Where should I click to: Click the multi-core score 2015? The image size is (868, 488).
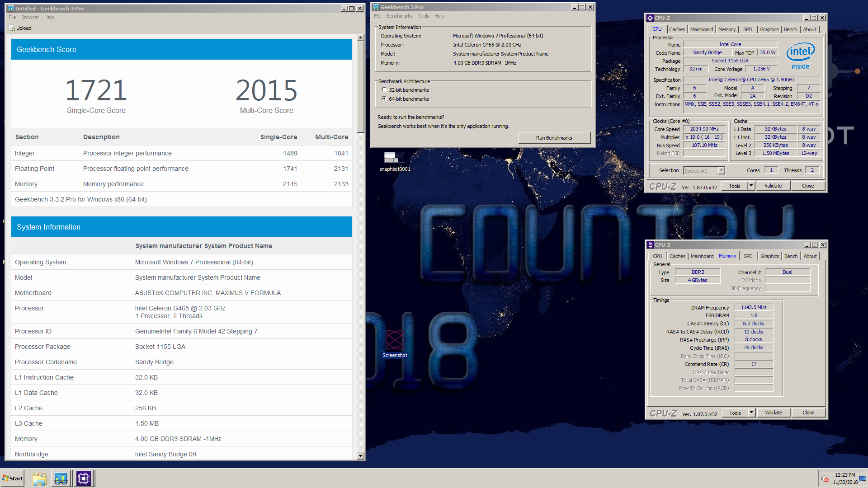point(266,91)
